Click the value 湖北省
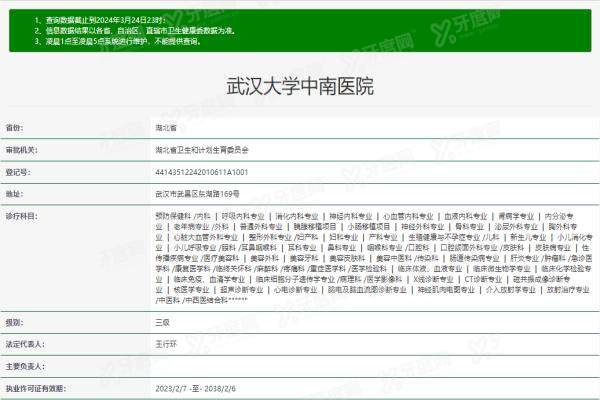 point(166,128)
